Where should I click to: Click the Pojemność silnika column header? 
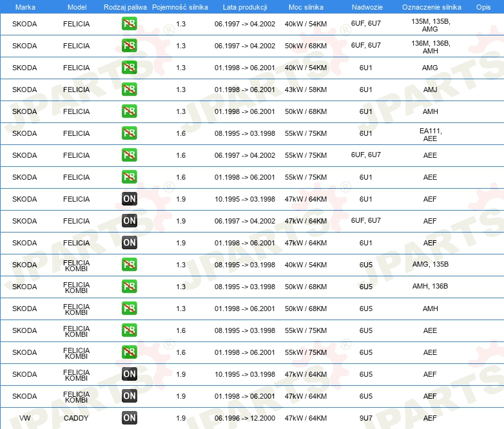tap(180, 7)
